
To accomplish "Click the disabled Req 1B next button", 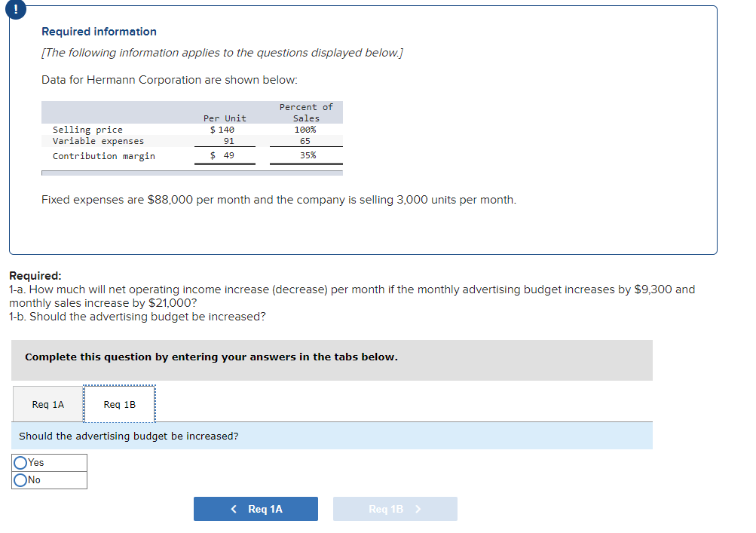I will coord(395,509).
